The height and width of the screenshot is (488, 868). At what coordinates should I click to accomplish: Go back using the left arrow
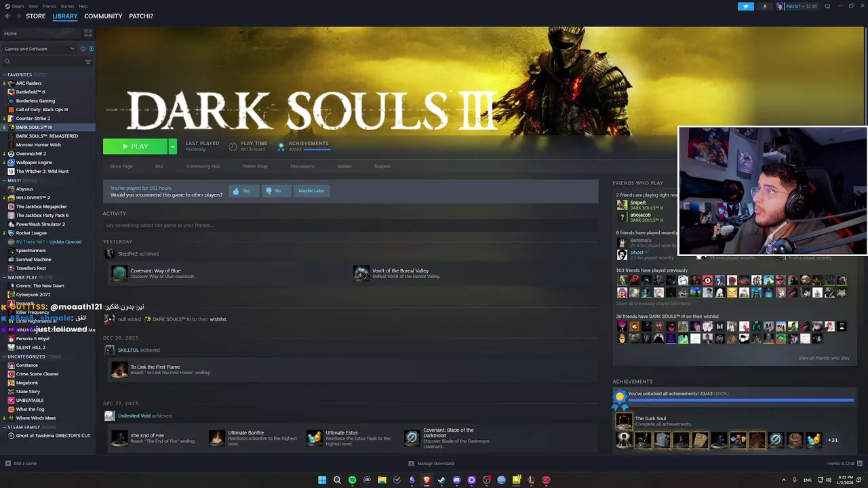(x=7, y=16)
